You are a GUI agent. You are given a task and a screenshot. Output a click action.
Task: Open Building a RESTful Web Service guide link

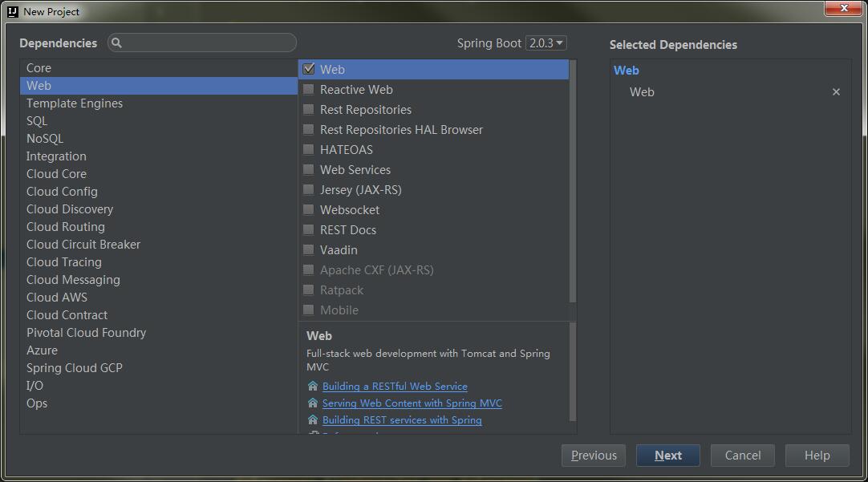pyautogui.click(x=395, y=387)
